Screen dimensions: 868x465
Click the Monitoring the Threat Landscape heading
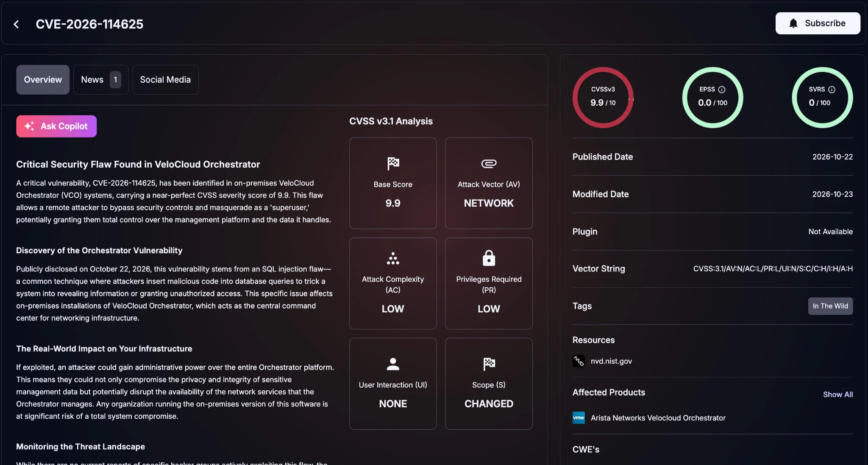[x=81, y=446]
